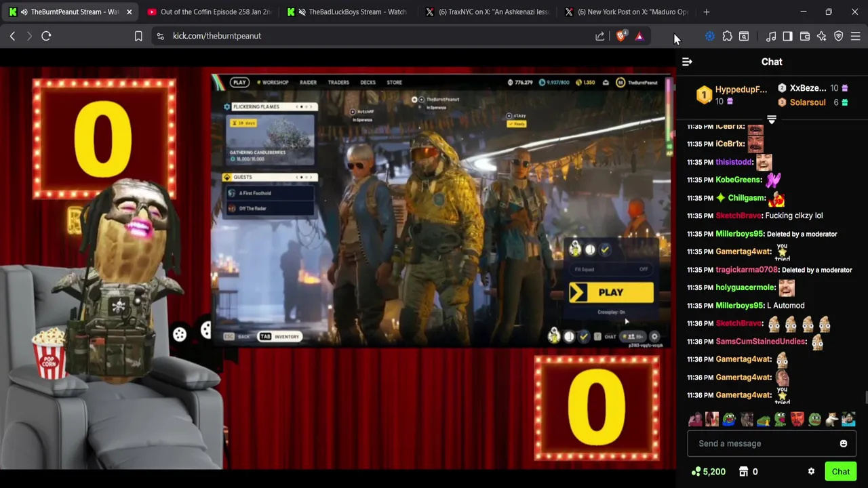
Task: Click the in-game CHAT button
Action: (x=606, y=336)
